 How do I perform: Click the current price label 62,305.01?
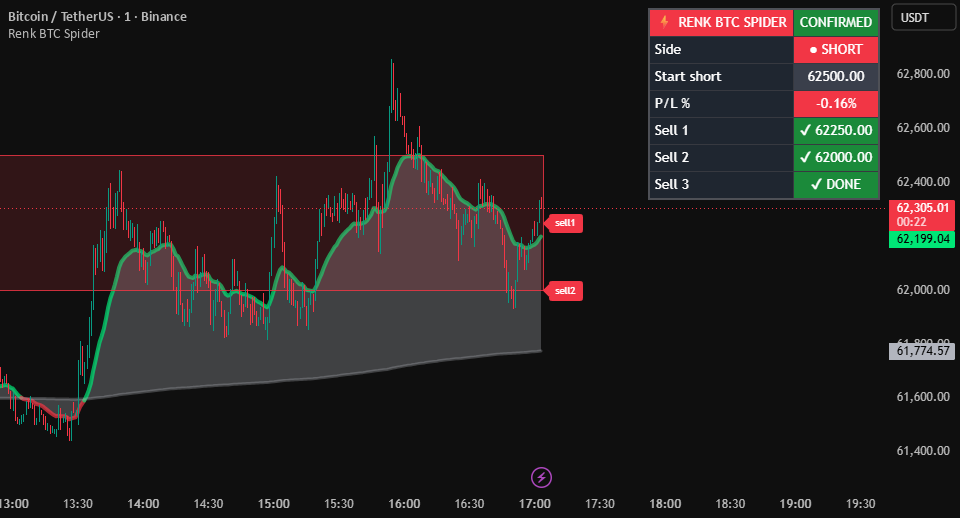[922, 215]
